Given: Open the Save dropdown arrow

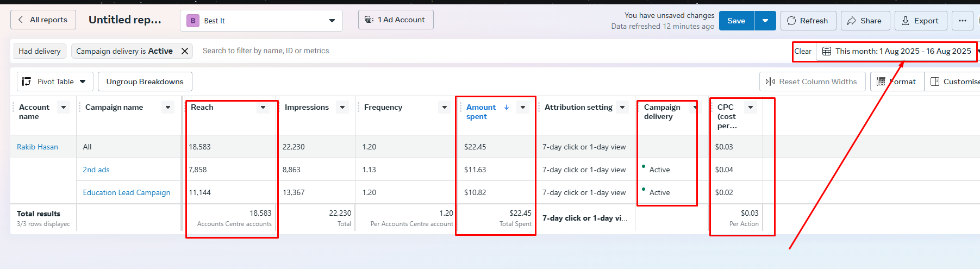Looking at the screenshot, I should coord(765,21).
